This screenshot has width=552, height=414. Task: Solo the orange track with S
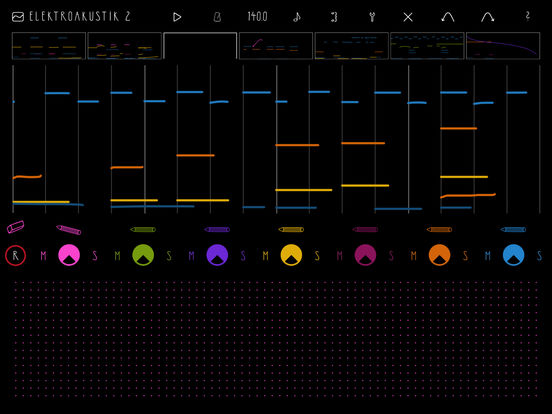click(x=465, y=256)
